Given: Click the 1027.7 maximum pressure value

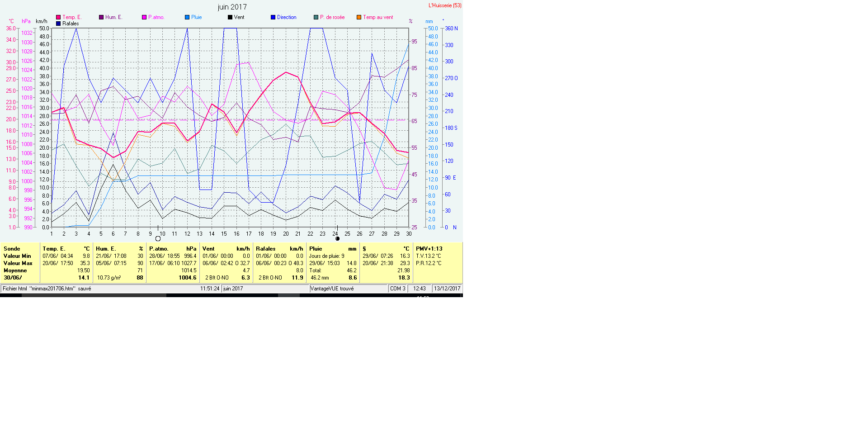Looking at the screenshot, I should click(189, 263).
